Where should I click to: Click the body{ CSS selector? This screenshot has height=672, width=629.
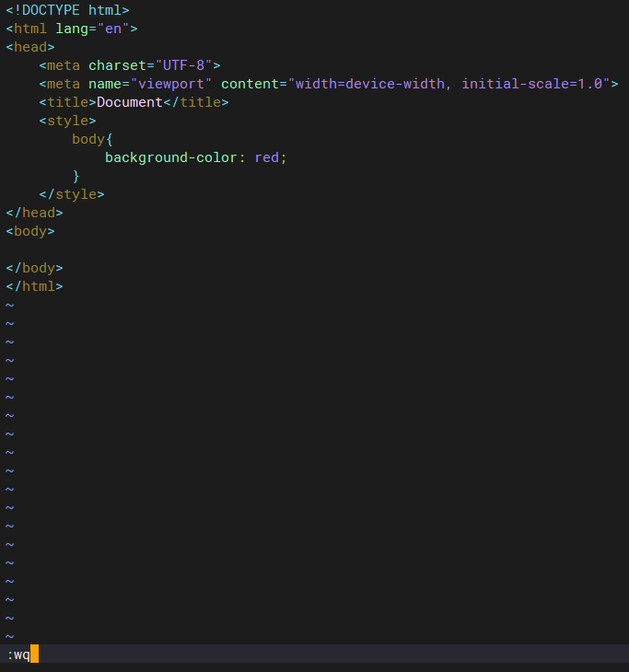coord(92,139)
